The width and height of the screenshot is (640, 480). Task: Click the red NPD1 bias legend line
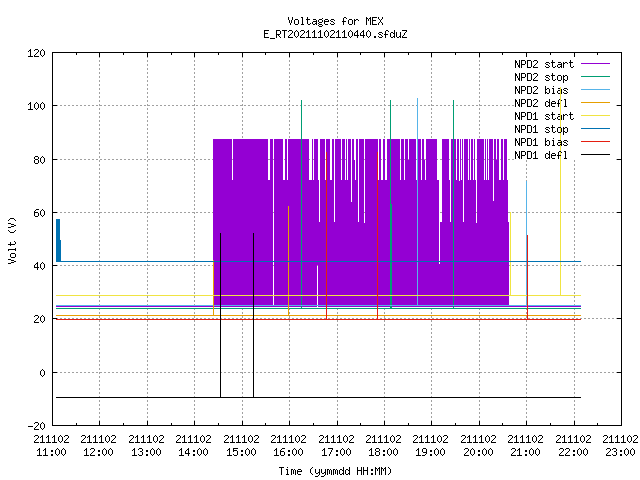pos(595,142)
